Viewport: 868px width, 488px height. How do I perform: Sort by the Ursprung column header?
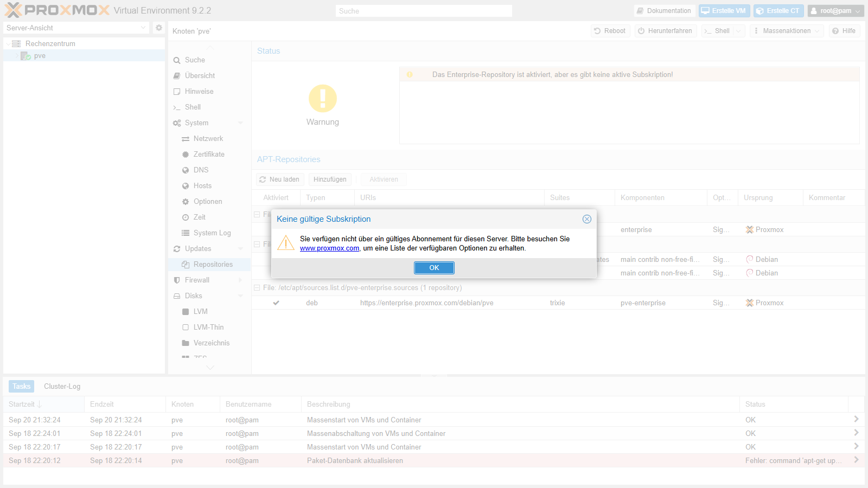770,198
